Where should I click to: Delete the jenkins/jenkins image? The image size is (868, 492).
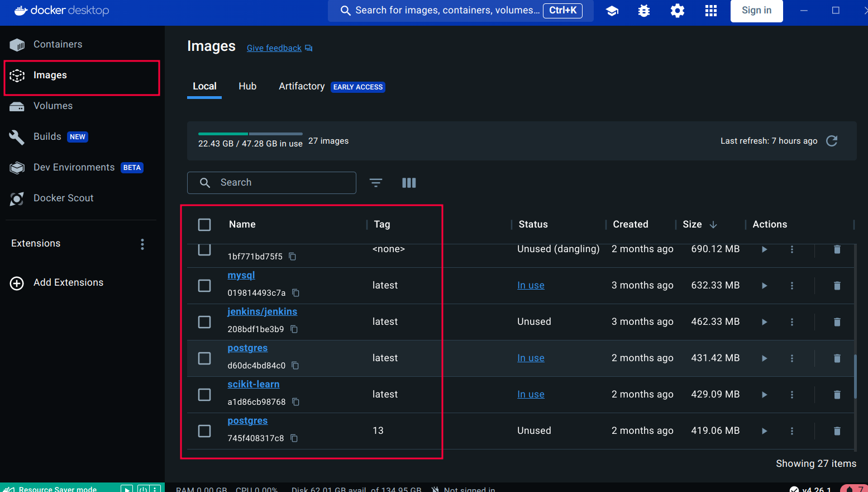click(x=837, y=322)
